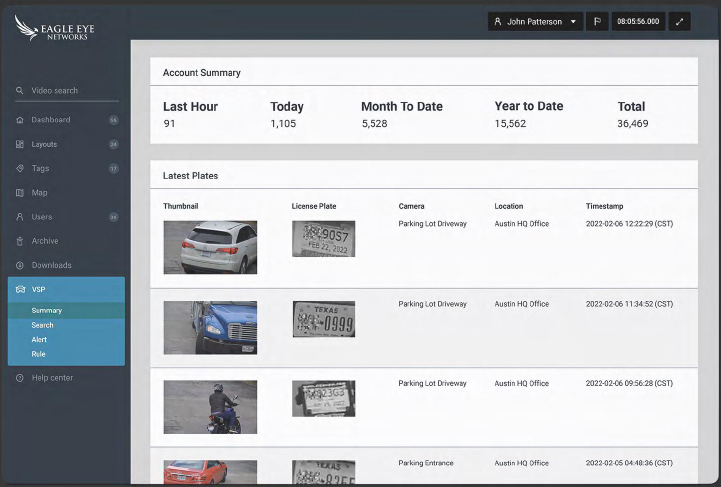Click the user icon beside John Patterson
Viewport: 721px width, 487px height.
click(x=498, y=22)
